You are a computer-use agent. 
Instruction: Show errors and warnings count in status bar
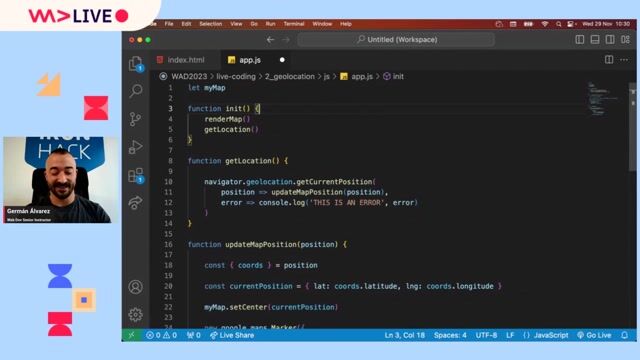pyautogui.click(x=162, y=335)
